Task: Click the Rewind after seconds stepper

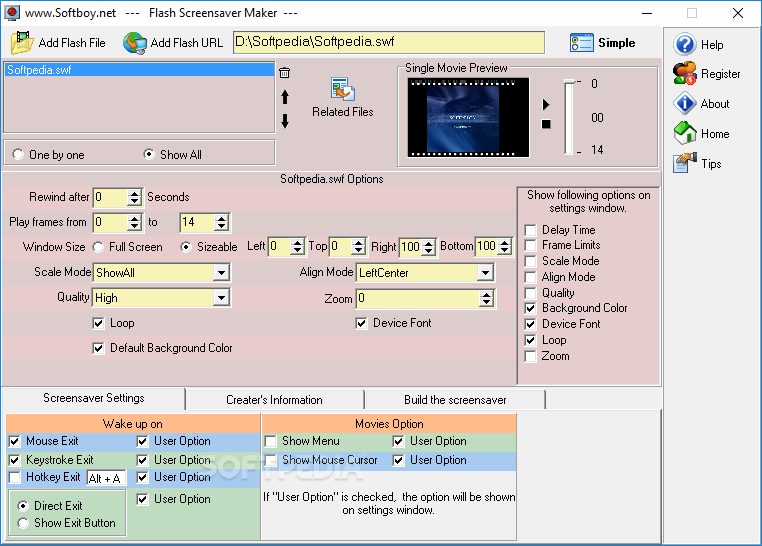Action: pyautogui.click(x=135, y=197)
